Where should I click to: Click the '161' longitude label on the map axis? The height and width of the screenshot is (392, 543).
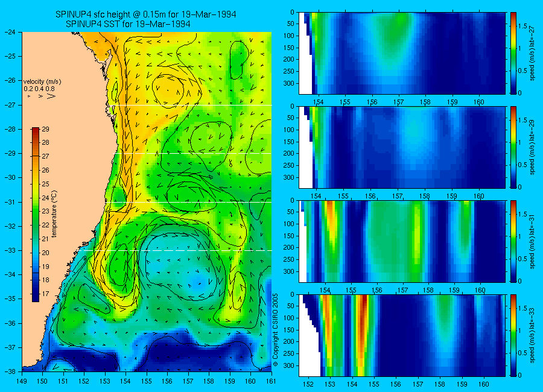[x=271, y=381]
